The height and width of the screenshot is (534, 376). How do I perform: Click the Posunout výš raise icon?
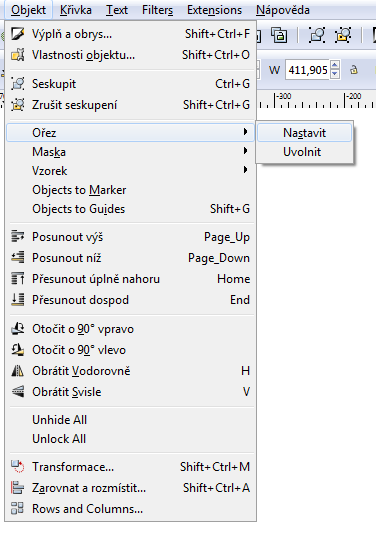coord(17,236)
